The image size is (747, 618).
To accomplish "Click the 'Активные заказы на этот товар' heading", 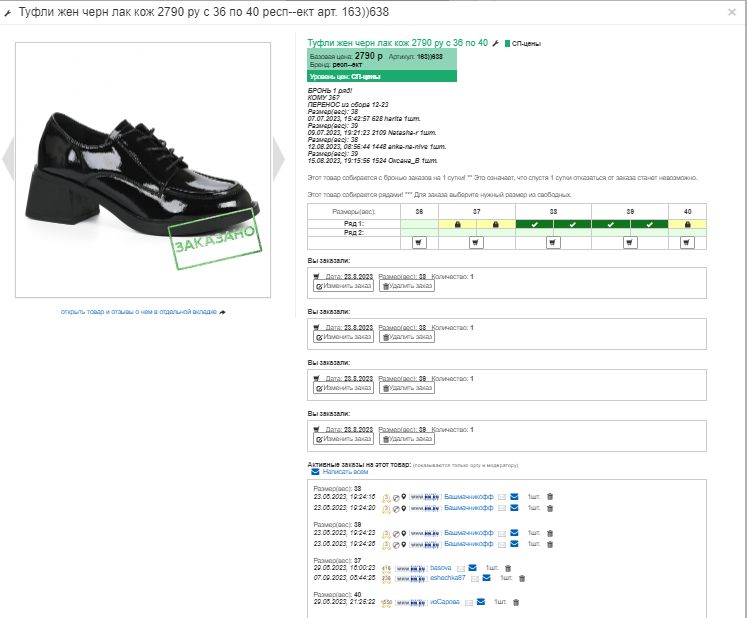I will click(359, 464).
